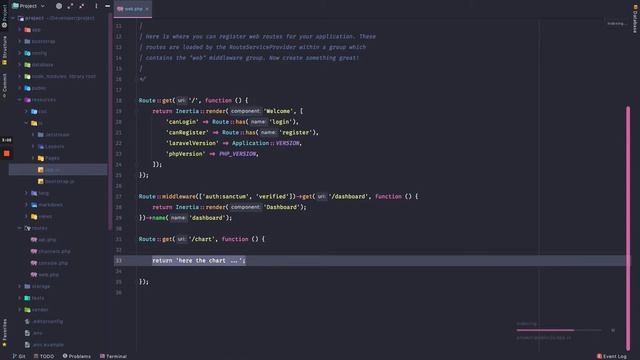Open the Project view dropdown
640x360 pixels.
(28, 6)
